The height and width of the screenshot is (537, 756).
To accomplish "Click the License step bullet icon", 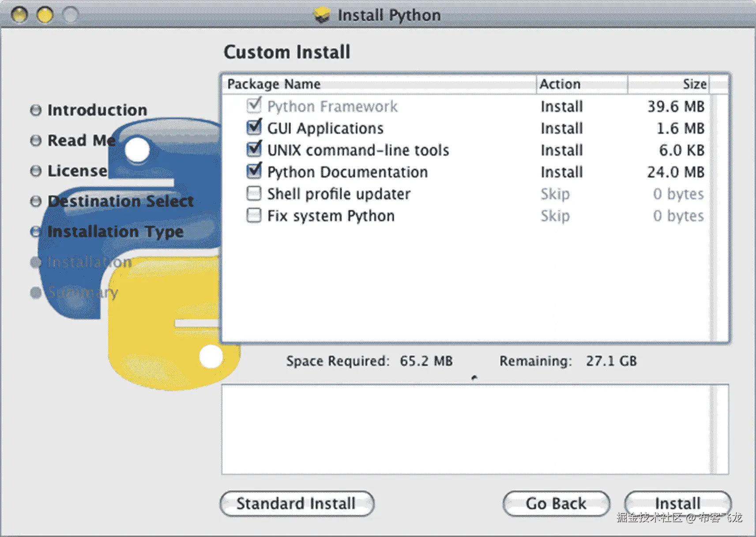I will [x=35, y=171].
